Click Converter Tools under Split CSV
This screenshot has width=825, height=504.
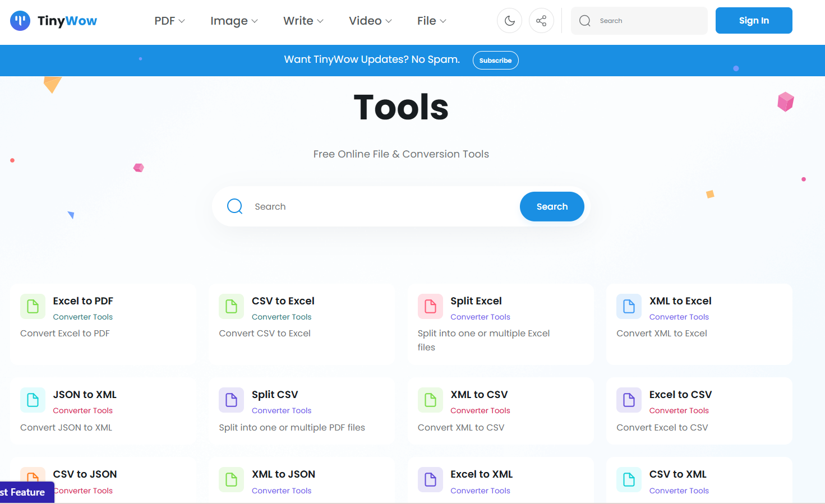pos(282,410)
